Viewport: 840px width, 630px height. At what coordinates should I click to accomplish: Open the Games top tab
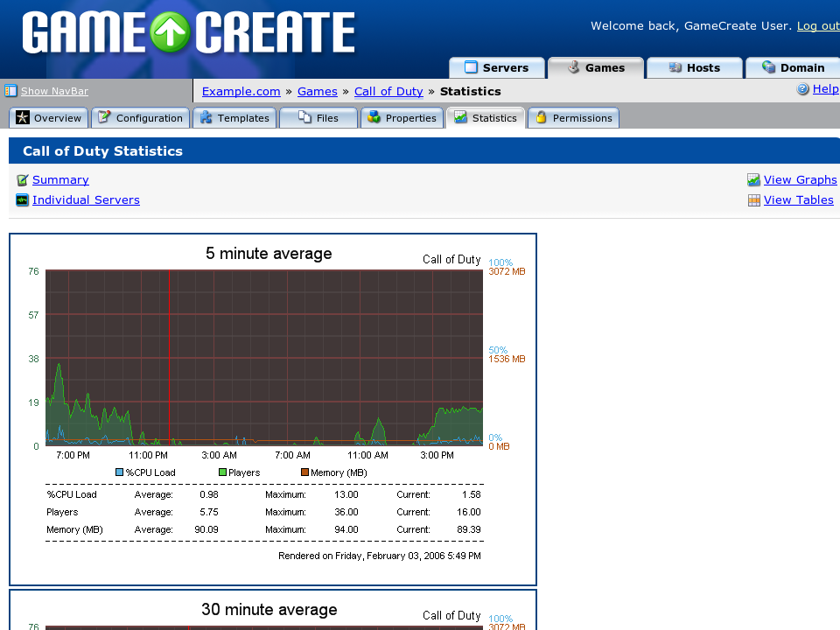[x=596, y=67]
